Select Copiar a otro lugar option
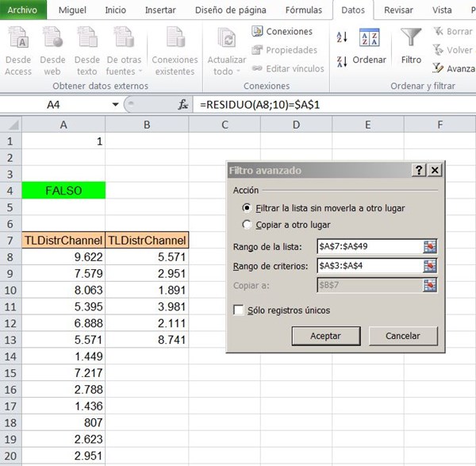 pos(286,225)
